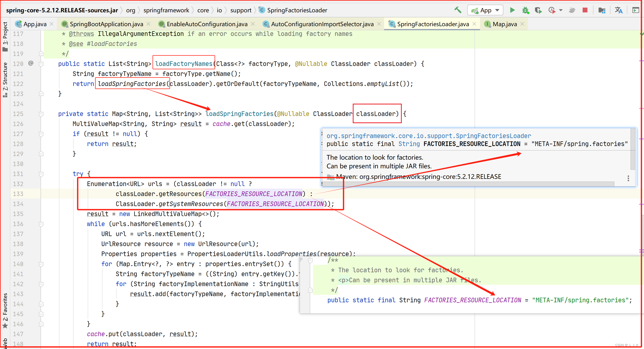This screenshot has height=349, width=644.
Task: Click the horizontal scrollbar of doc popup
Action: click(469, 184)
